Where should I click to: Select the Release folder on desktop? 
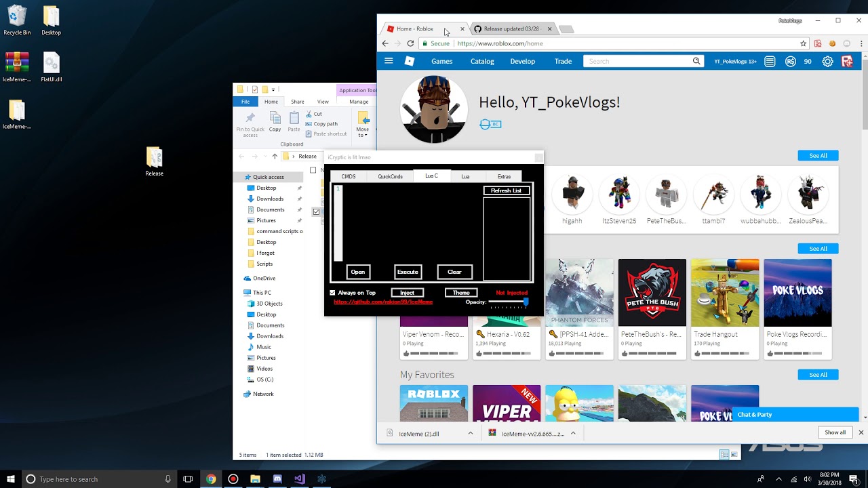tap(154, 162)
